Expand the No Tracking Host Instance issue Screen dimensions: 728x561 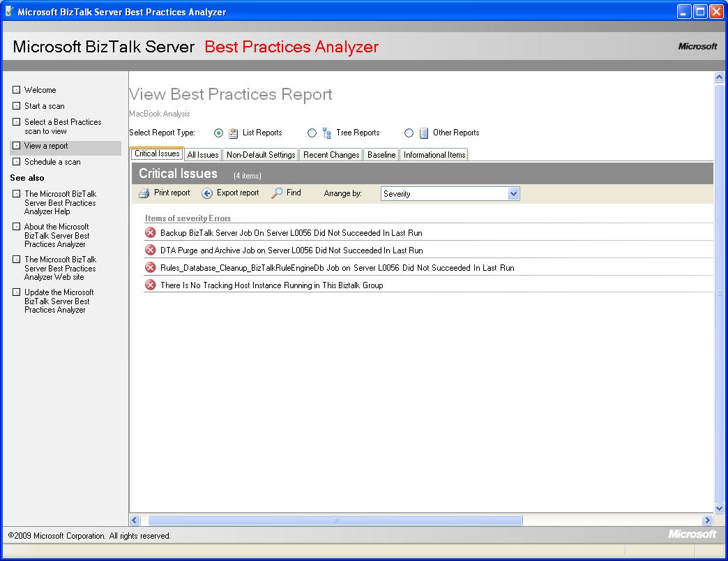(x=272, y=285)
